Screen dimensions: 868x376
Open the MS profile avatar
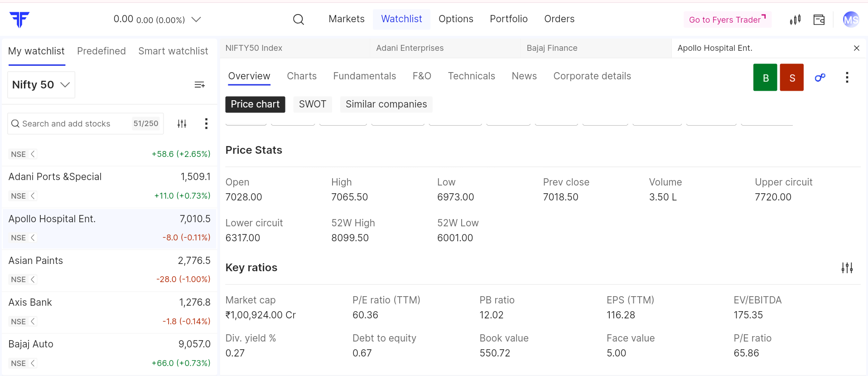pos(850,20)
